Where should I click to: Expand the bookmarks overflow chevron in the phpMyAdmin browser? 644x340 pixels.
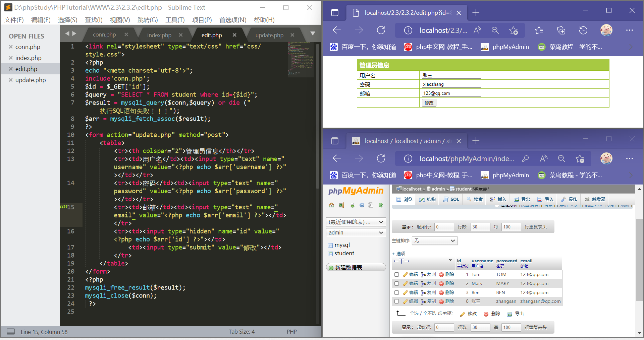631,175
